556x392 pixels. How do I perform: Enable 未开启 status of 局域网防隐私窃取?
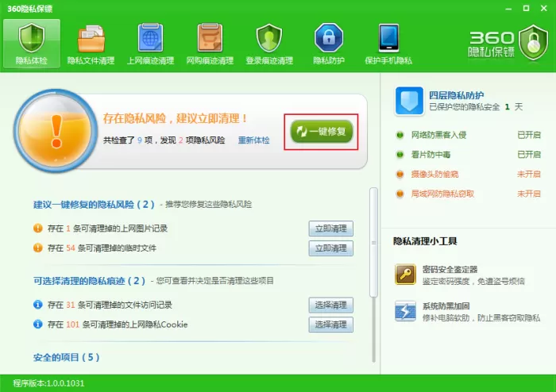529,194
